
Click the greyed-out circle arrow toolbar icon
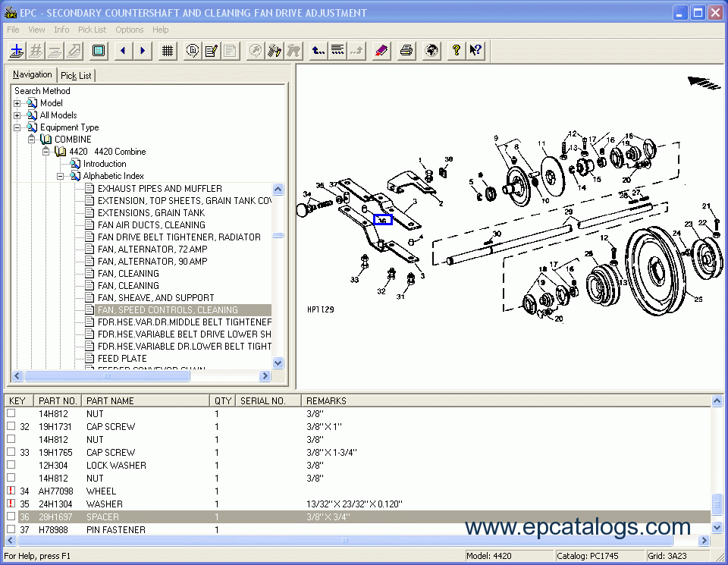click(x=255, y=51)
